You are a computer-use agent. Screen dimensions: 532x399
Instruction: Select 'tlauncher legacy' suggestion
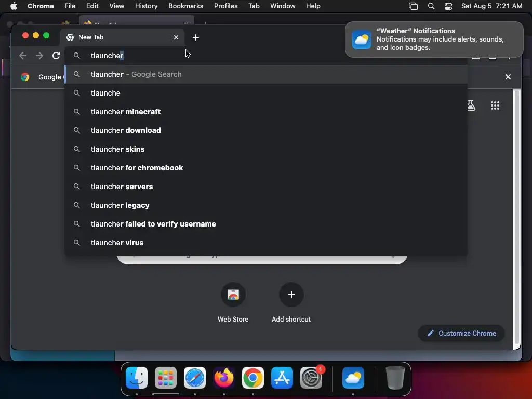[x=266, y=205]
